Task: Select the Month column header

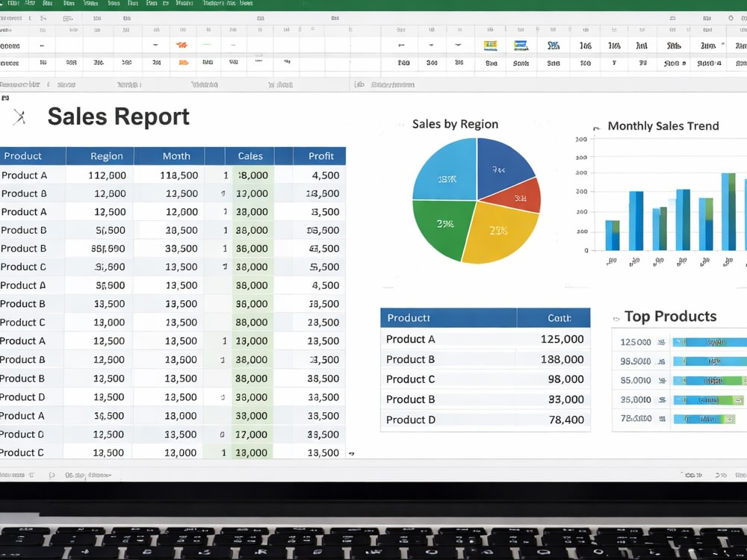Action: pos(169,156)
